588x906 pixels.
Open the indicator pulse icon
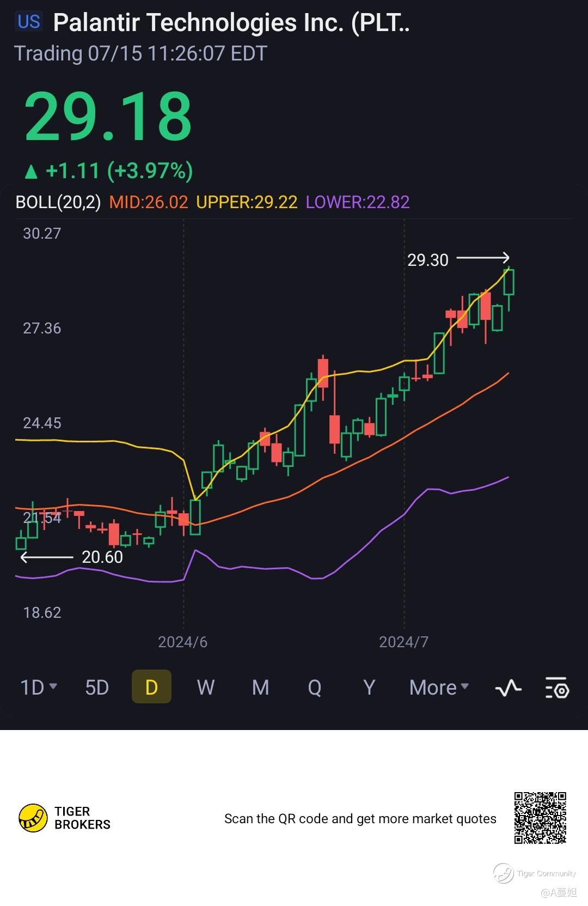coord(508,688)
